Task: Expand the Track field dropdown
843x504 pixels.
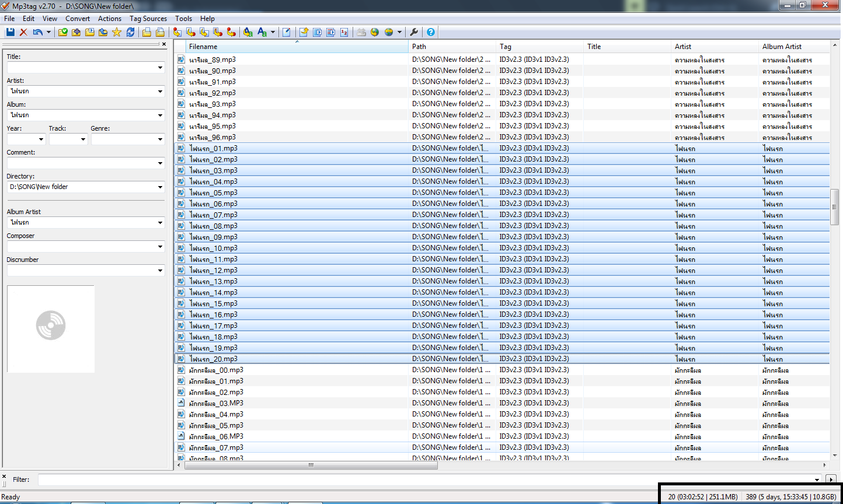Action: pyautogui.click(x=83, y=139)
